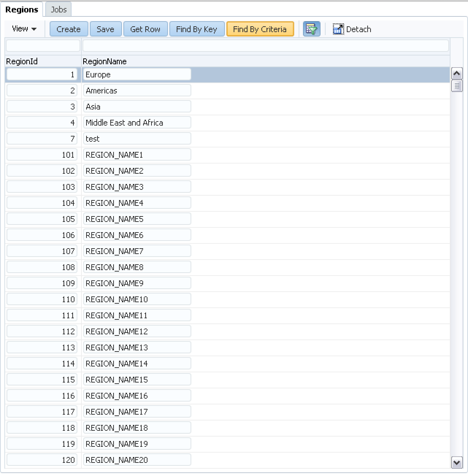
Task: Click the RegionName field containing Europe
Action: 137,74
